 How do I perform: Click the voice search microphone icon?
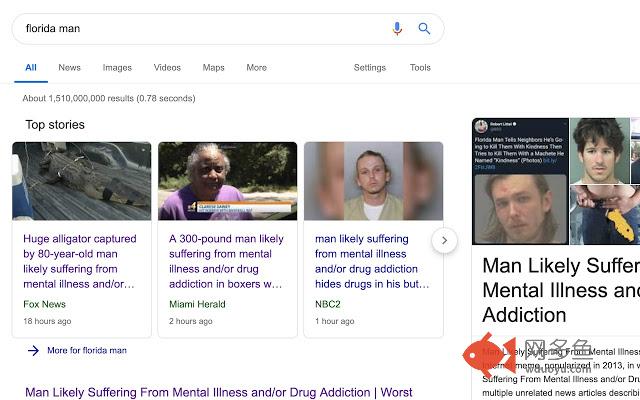(x=397, y=29)
